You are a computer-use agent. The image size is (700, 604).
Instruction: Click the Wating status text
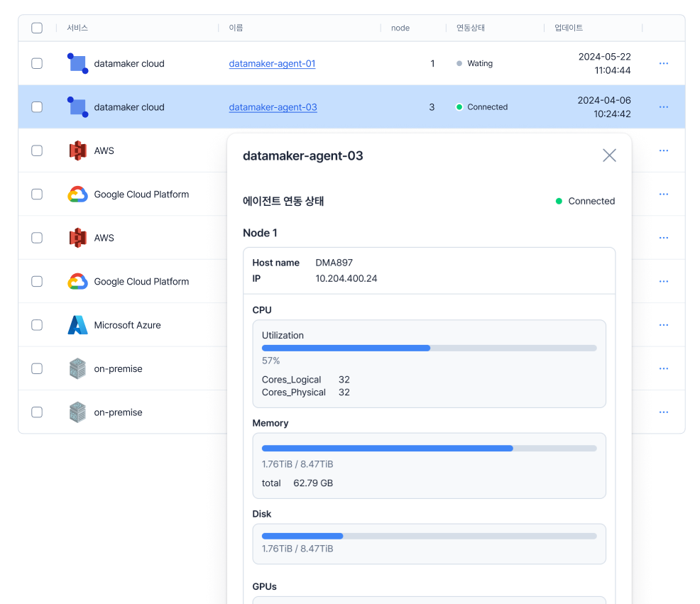point(480,63)
